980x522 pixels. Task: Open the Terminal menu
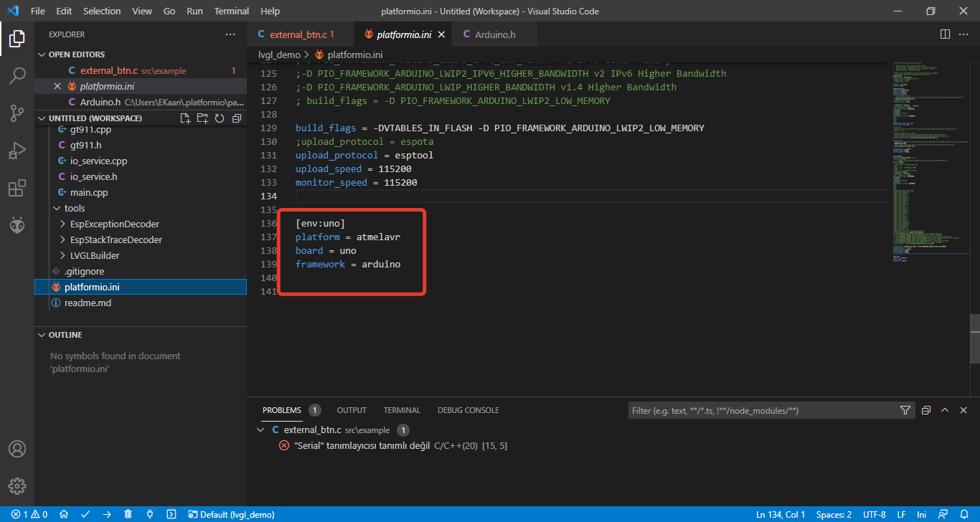coord(232,11)
